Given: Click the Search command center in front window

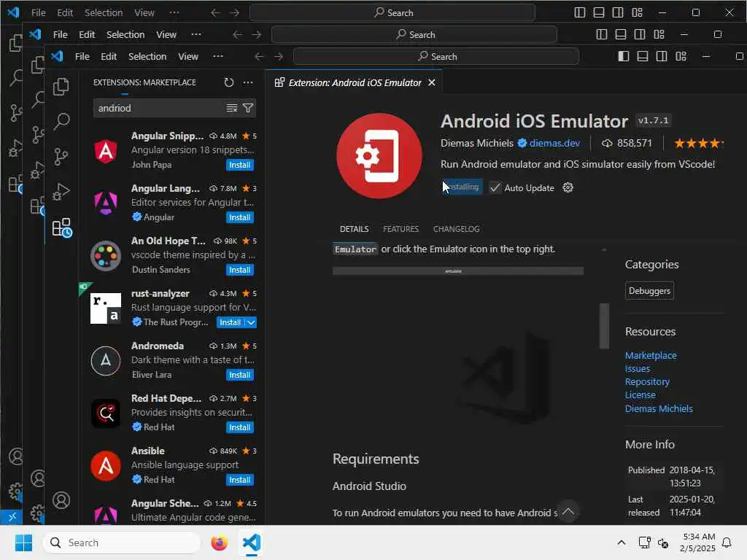Looking at the screenshot, I should pyautogui.click(x=436, y=56).
